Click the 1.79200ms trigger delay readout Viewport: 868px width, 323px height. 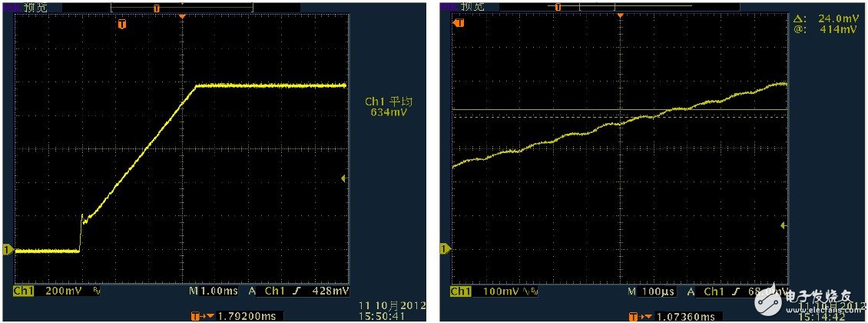(244, 315)
